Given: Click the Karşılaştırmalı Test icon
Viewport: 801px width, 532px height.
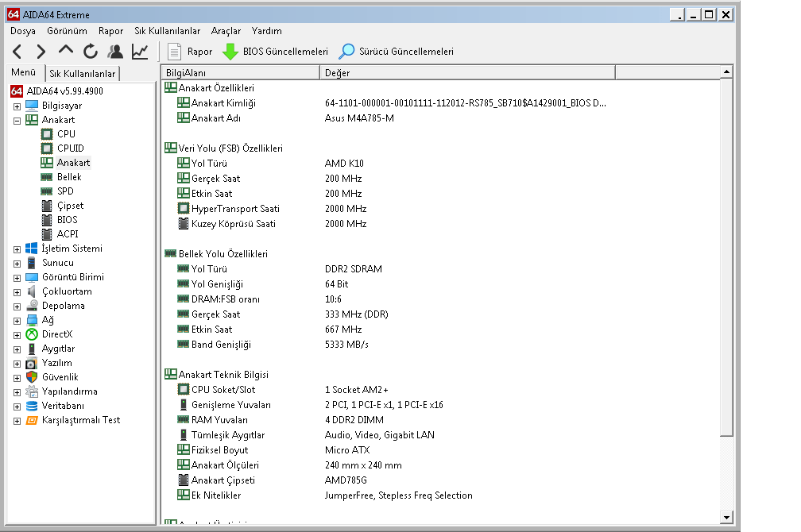Looking at the screenshot, I should coord(32,420).
